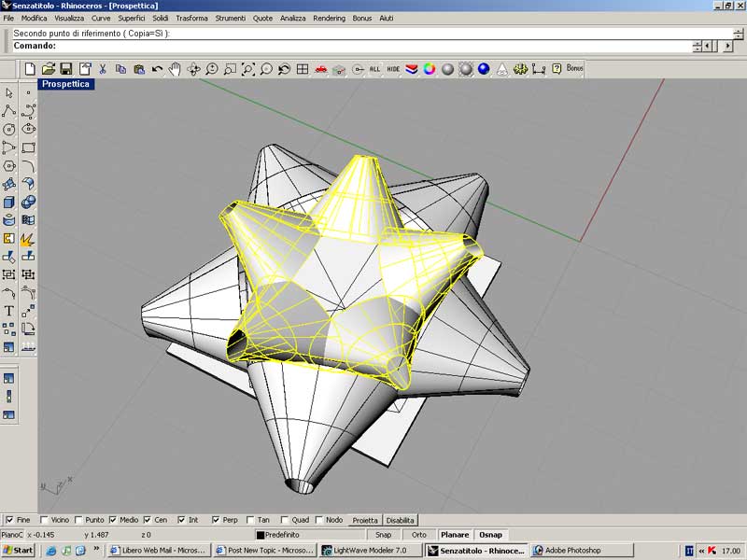Click the Disabilita osnap button
The height and width of the screenshot is (560, 747).
click(x=401, y=520)
